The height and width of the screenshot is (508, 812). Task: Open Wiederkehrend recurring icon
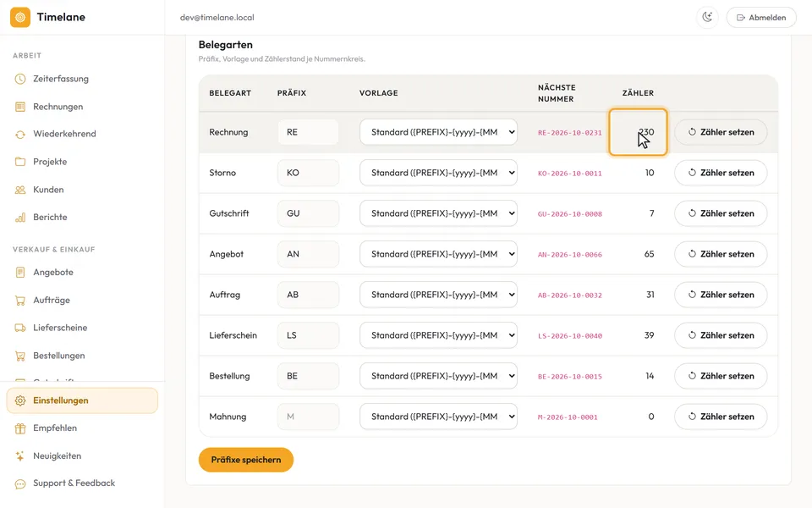point(20,135)
